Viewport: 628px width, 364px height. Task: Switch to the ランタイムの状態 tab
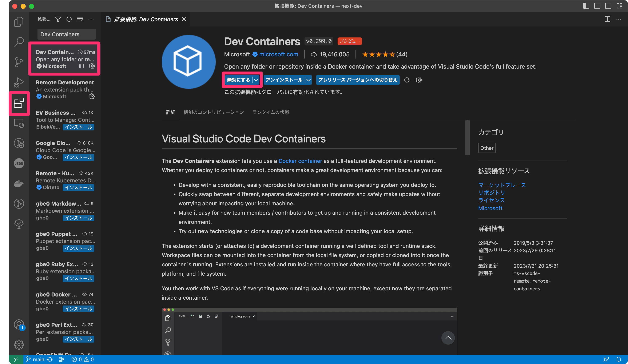[x=271, y=112]
